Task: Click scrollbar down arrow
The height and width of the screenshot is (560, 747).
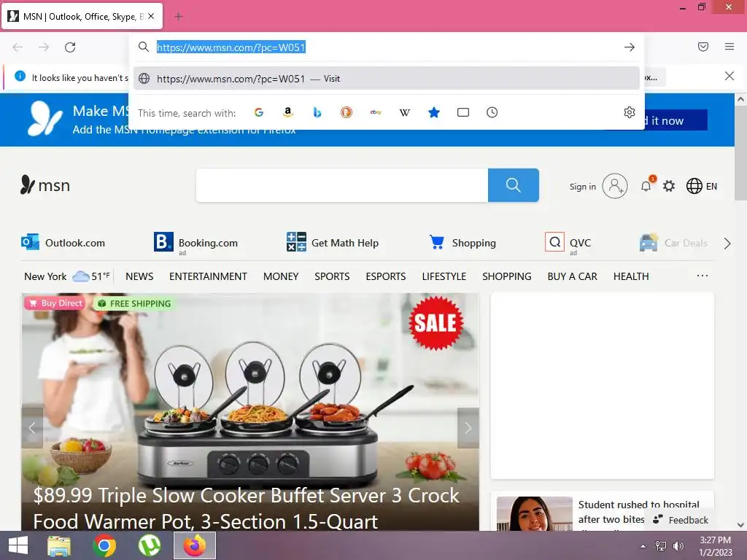Action: pos(740,525)
